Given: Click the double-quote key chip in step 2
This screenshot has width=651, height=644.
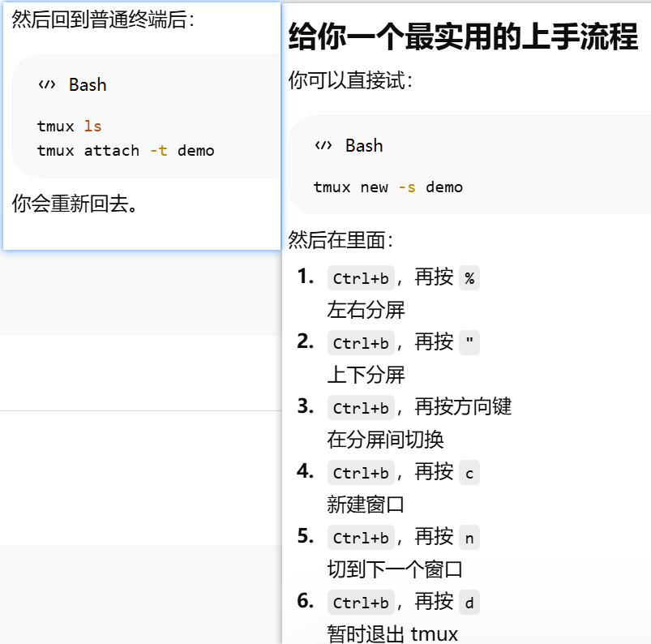Looking at the screenshot, I should 469,343.
